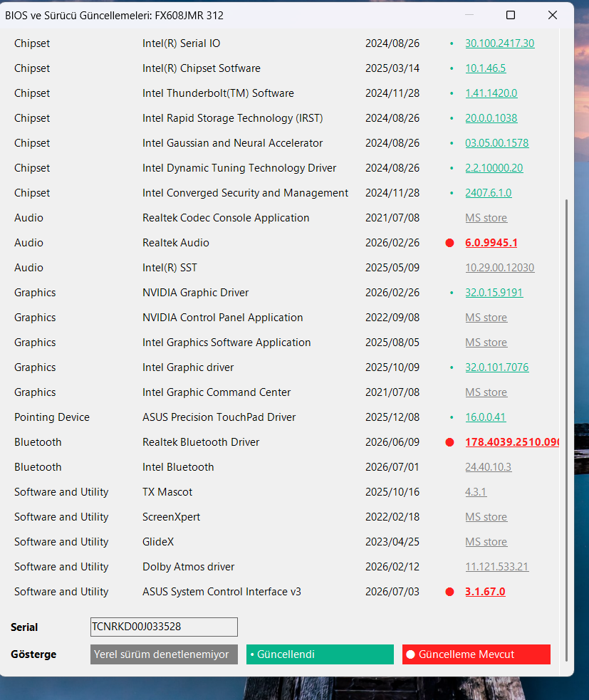Open MS store link for Intel Graphics Software
The width and height of the screenshot is (589, 700).
pos(486,343)
